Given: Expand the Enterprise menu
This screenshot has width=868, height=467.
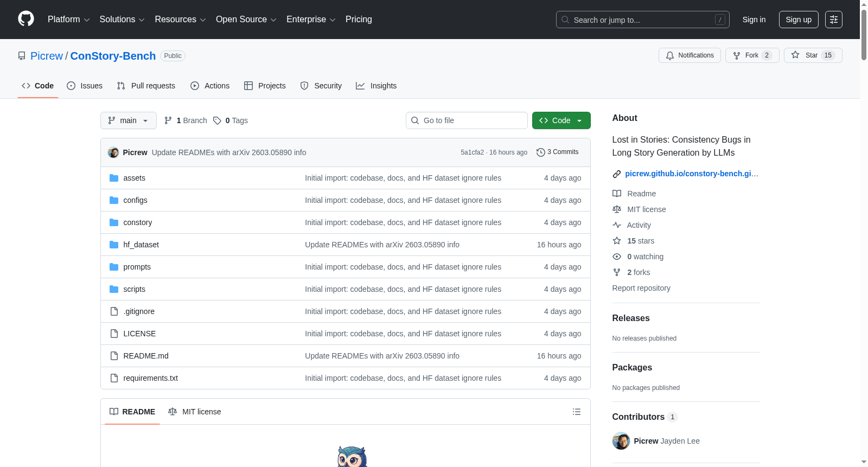Looking at the screenshot, I should click(311, 20).
